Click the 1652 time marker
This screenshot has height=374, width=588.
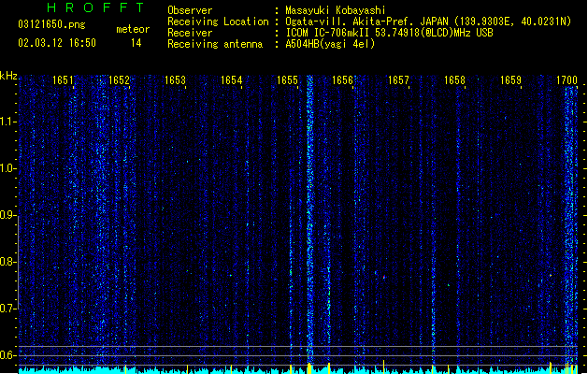(x=119, y=80)
